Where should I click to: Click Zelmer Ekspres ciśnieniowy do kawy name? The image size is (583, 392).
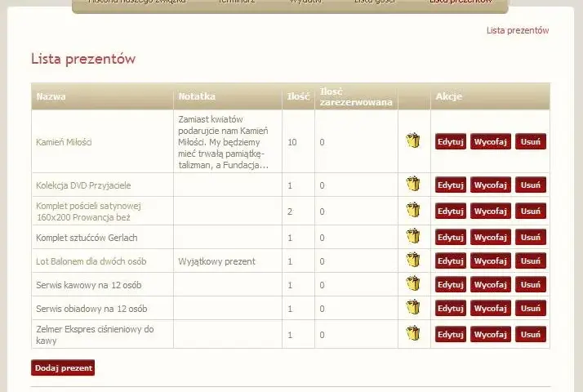95,335
